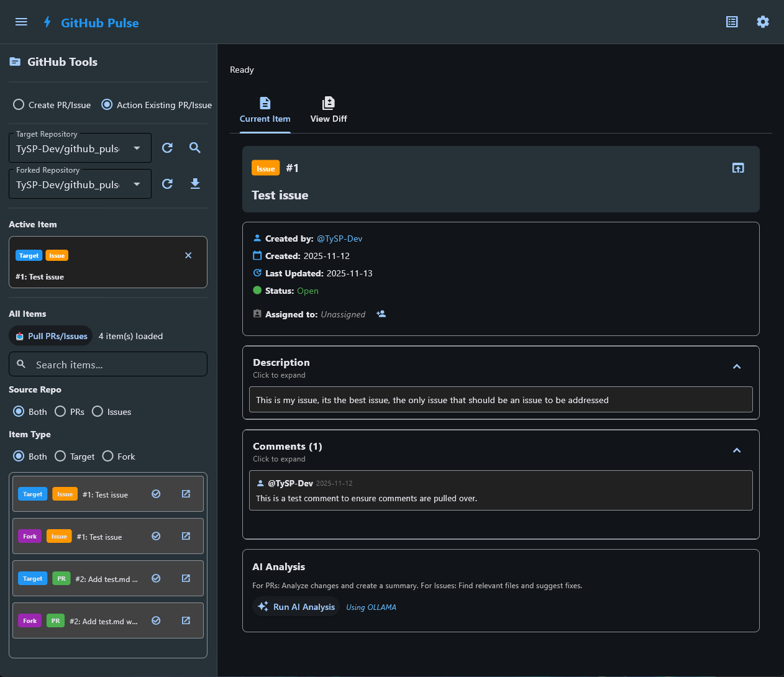The image size is (784, 677).
Task: Click the GitHub Pulse title
Action: (x=100, y=23)
